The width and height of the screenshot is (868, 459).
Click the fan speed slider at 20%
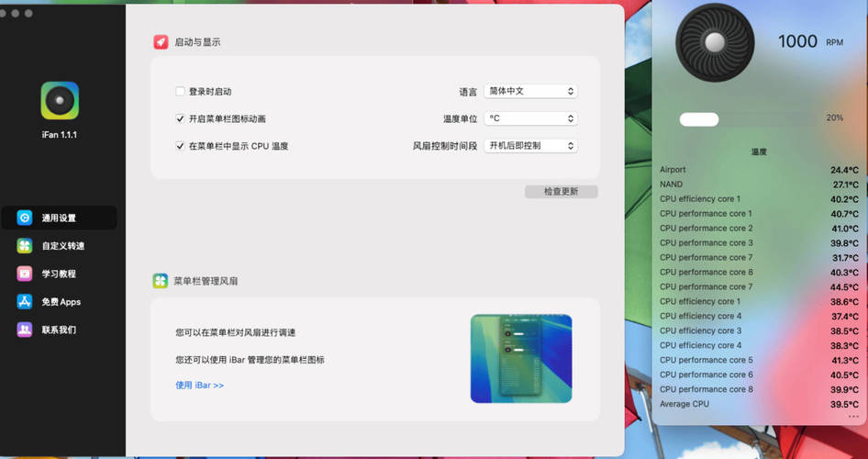click(x=699, y=119)
